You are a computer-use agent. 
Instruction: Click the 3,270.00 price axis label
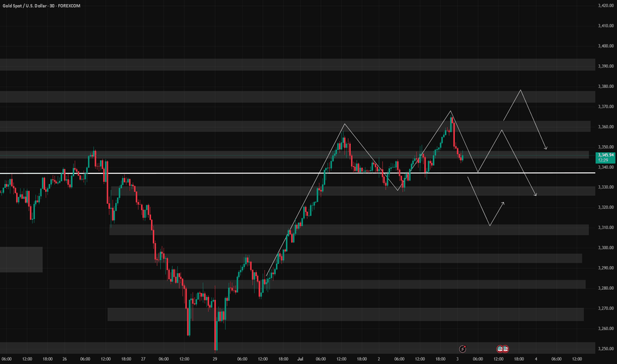606,308
